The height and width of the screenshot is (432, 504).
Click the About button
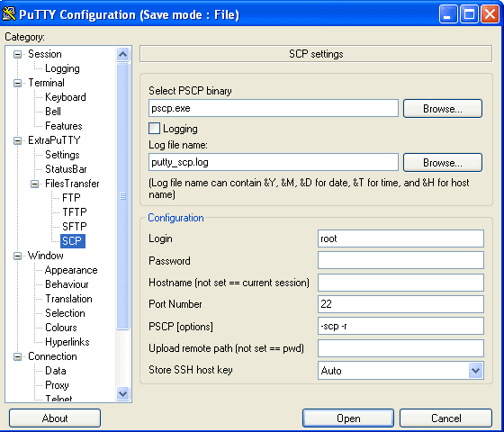pyautogui.click(x=55, y=418)
